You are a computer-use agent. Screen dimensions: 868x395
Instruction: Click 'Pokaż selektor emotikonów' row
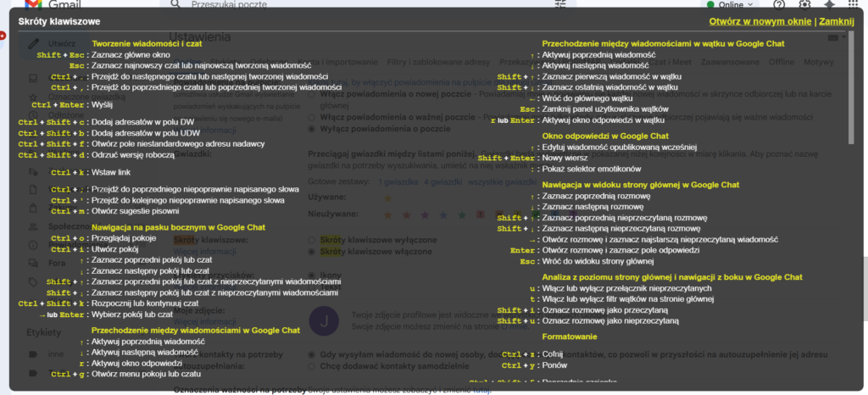590,169
